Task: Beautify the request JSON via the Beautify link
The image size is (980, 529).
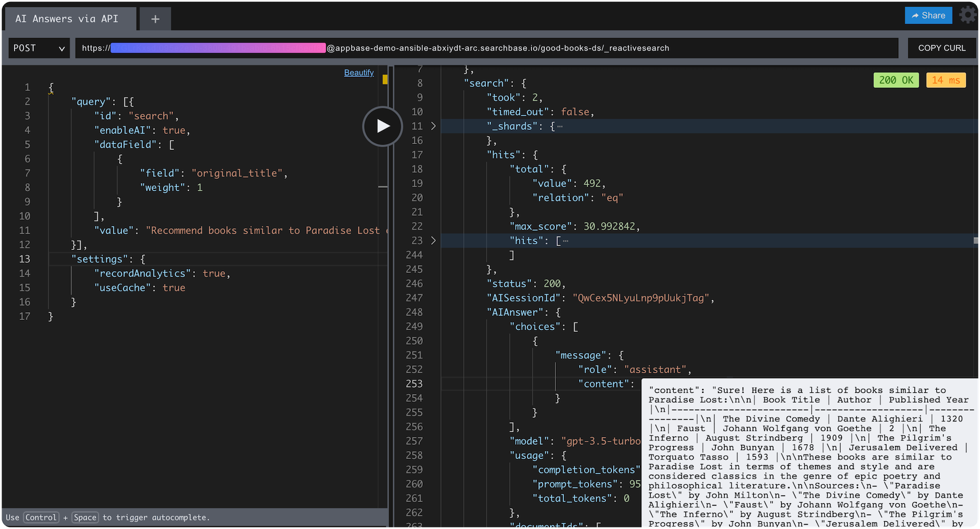Action: (x=358, y=72)
